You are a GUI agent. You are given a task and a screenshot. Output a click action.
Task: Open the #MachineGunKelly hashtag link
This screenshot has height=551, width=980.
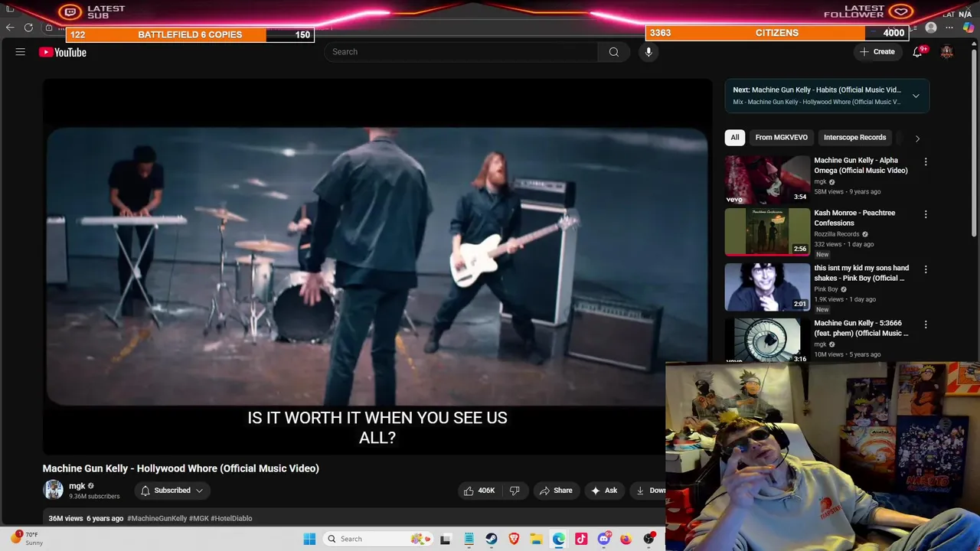(157, 518)
